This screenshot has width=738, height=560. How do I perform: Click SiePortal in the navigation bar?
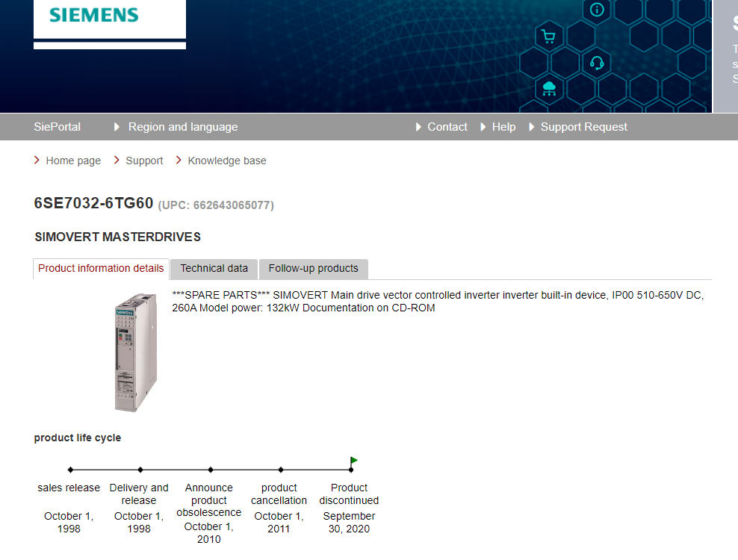click(x=57, y=127)
